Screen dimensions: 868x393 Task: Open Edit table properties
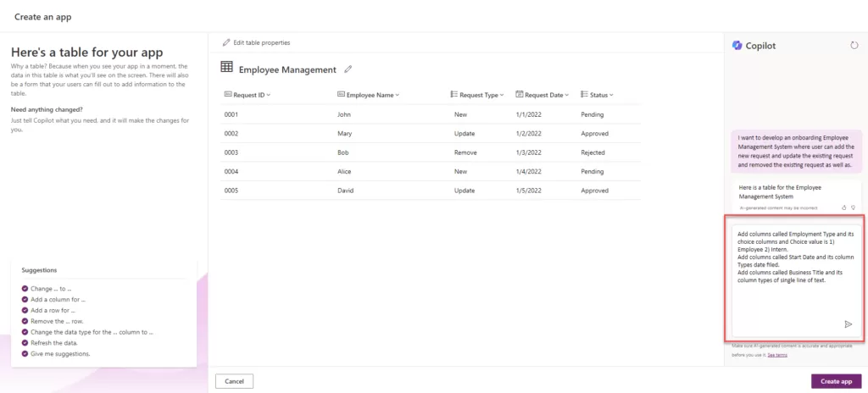256,42
